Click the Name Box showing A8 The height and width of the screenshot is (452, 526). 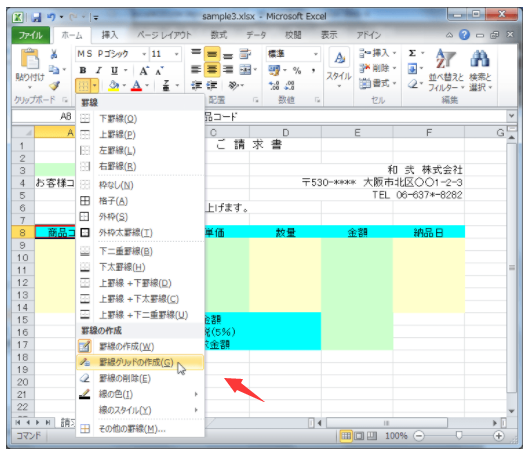coord(44,116)
